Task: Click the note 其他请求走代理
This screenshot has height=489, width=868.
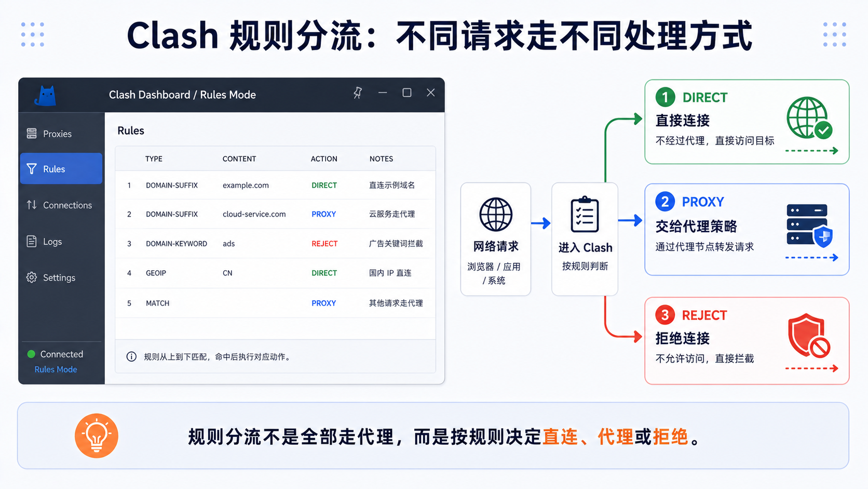Action: [396, 303]
